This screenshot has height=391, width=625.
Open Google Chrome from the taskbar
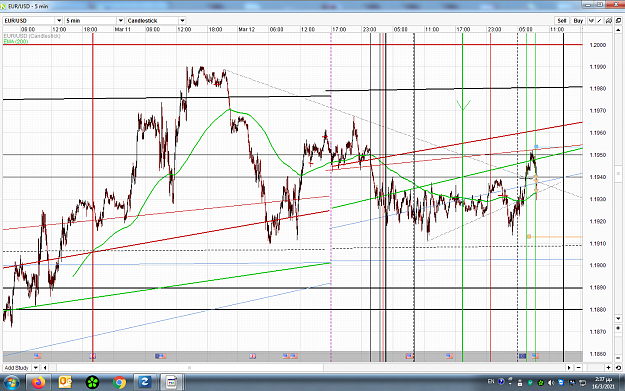click(119, 383)
